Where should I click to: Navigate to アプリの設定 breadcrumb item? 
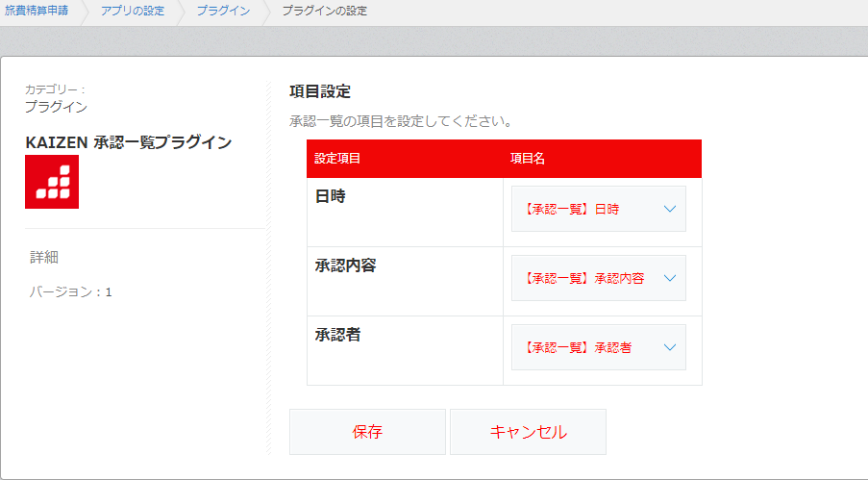(133, 11)
